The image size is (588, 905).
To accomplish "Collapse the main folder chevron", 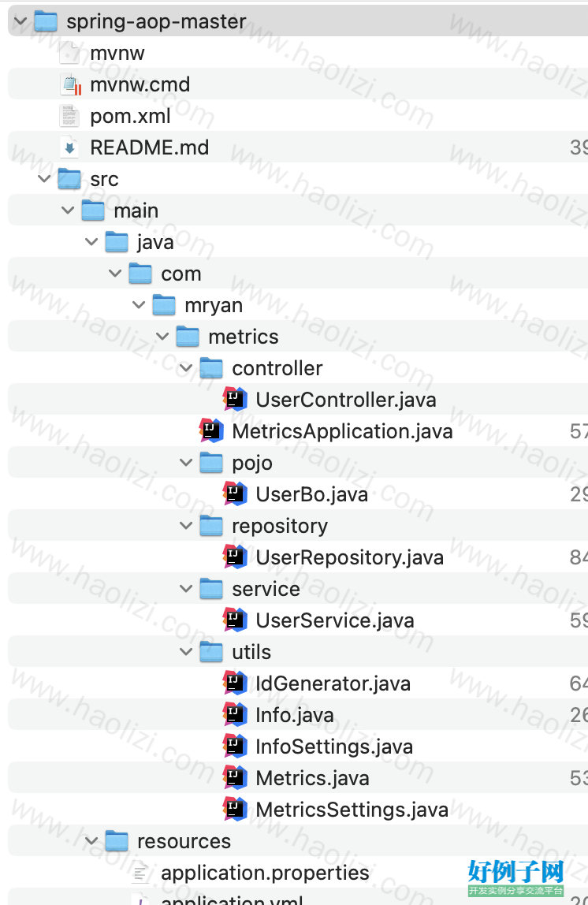I will pos(68,210).
